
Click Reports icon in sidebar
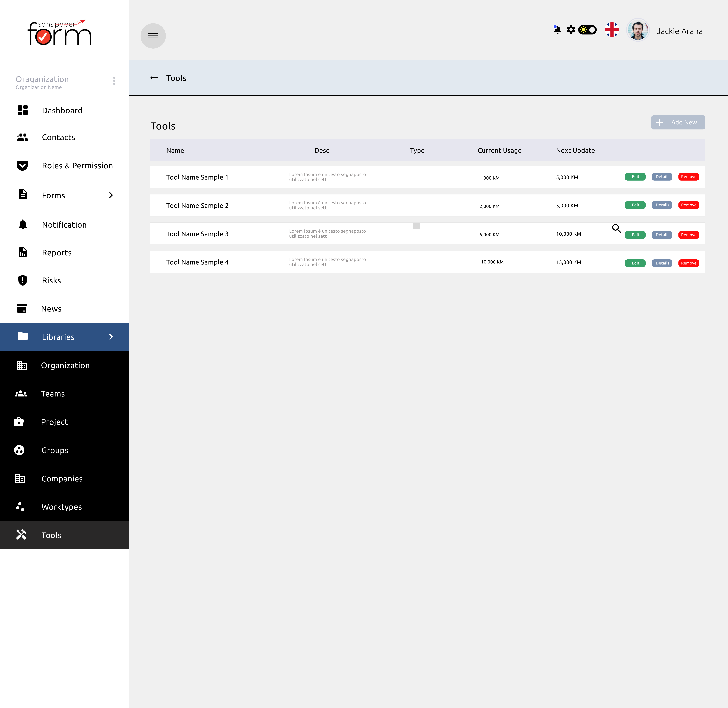23,252
